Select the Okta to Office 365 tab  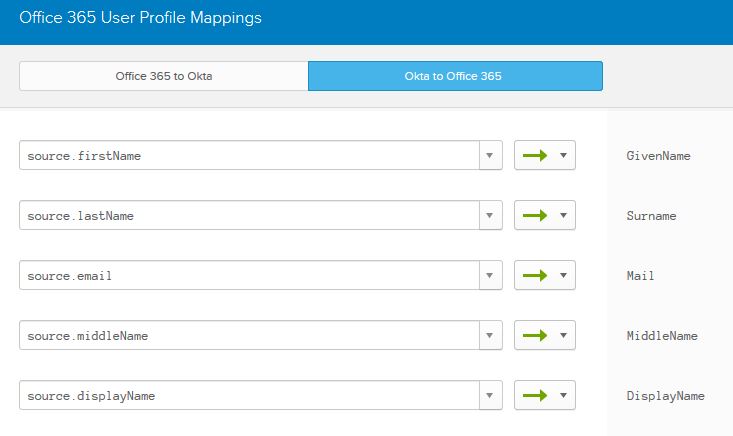455,76
